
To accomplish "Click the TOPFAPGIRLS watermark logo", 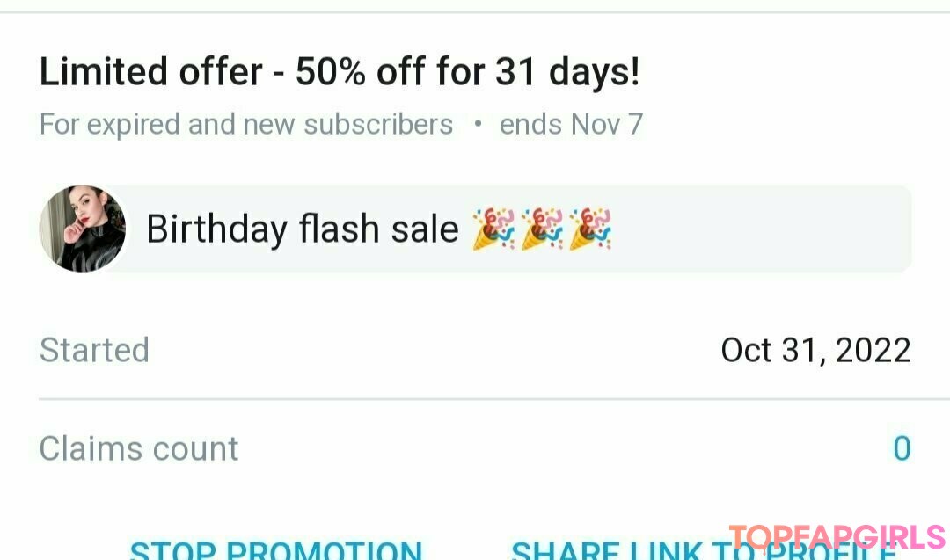I will pos(837,538).
